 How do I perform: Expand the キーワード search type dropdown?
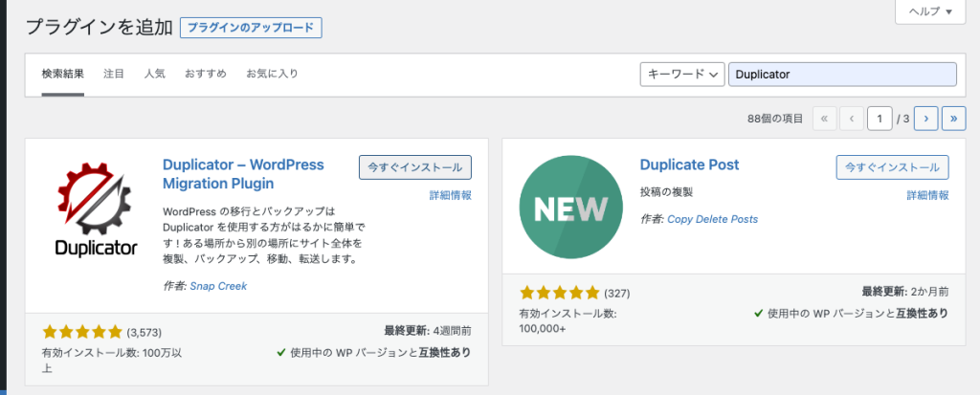[682, 75]
